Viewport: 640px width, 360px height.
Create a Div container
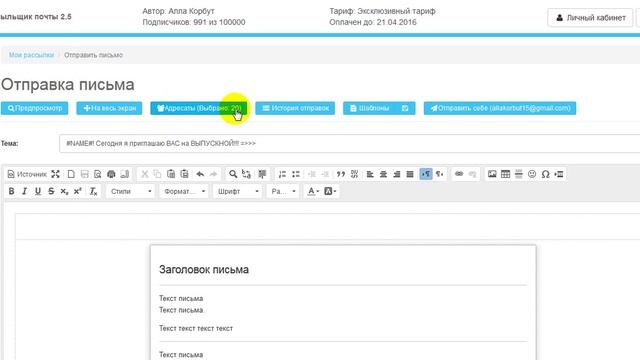click(354, 174)
